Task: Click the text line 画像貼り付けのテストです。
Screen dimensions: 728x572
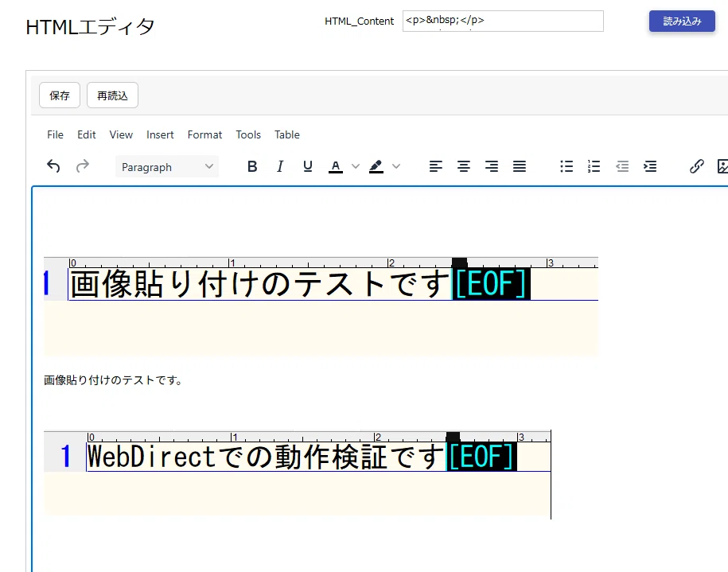Action: click(114, 380)
